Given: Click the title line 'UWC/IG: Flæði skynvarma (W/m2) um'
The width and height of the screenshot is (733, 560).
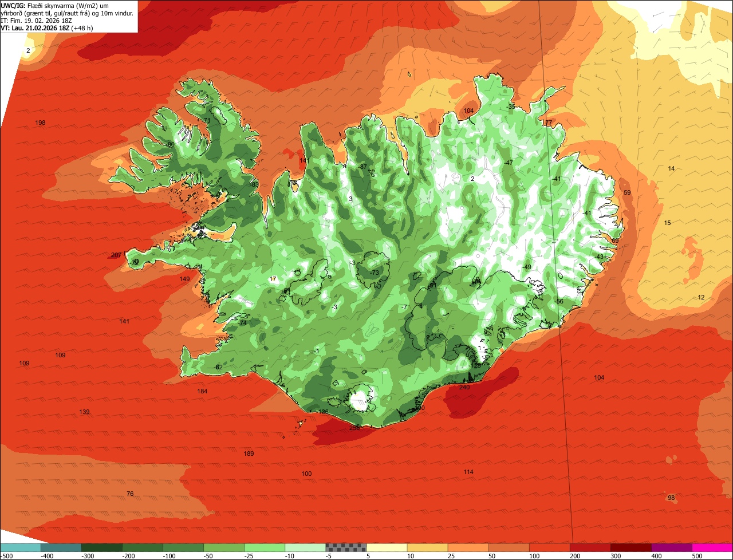Looking at the screenshot, I should 54,5.
